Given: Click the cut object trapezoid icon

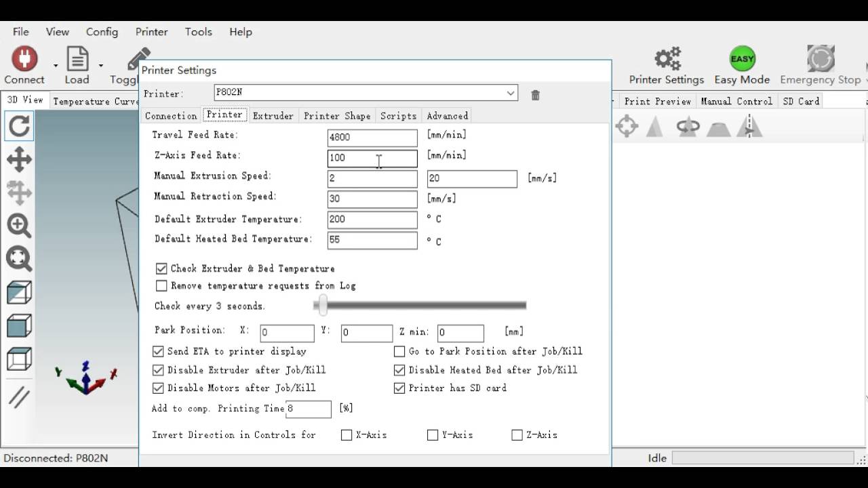Looking at the screenshot, I should [x=719, y=127].
